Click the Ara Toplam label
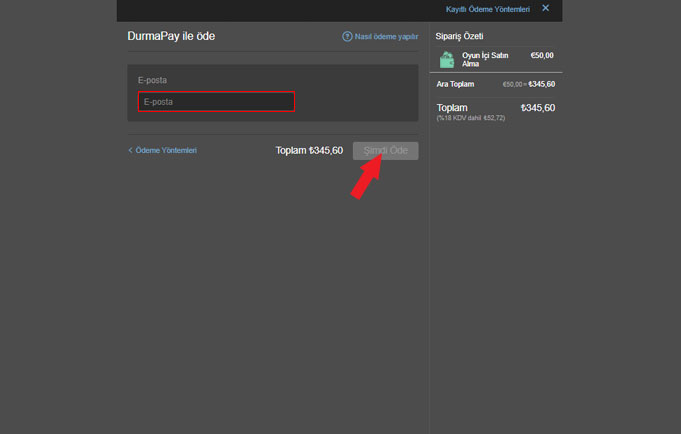The height and width of the screenshot is (434, 681). pos(456,84)
